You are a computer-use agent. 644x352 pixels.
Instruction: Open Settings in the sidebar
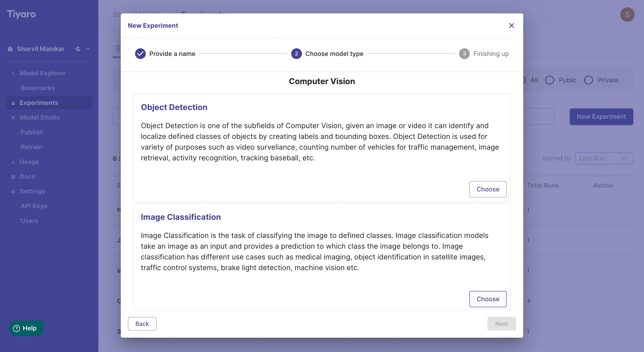point(32,191)
